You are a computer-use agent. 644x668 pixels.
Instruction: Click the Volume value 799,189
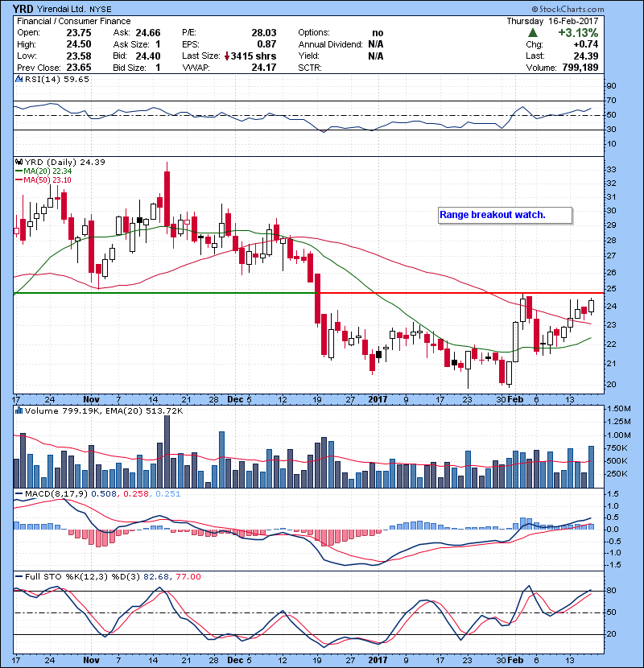(x=580, y=68)
